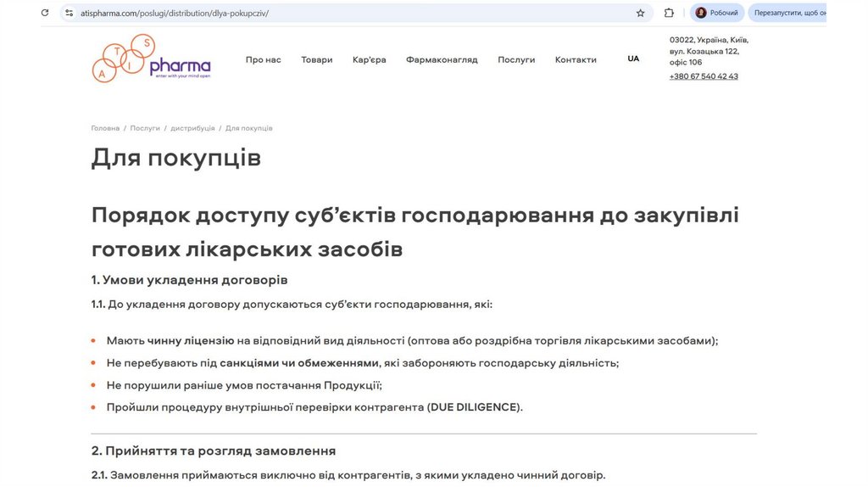Click the bullet about чинну ліцензію
The image size is (868, 487).
413,341
